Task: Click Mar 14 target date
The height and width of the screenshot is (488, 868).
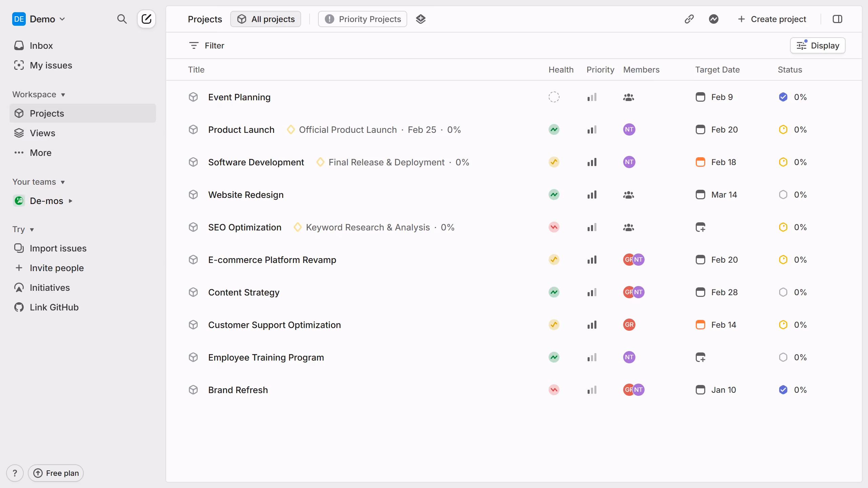Action: (716, 195)
